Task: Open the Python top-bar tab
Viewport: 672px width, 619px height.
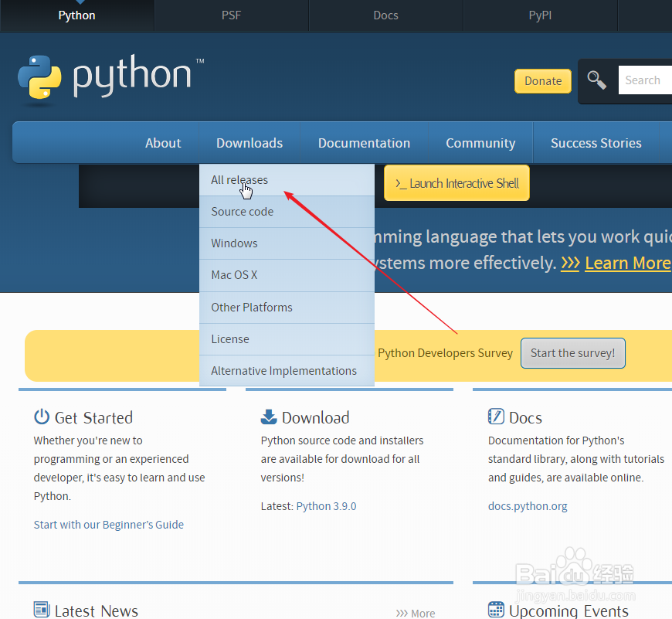Action: pos(76,15)
